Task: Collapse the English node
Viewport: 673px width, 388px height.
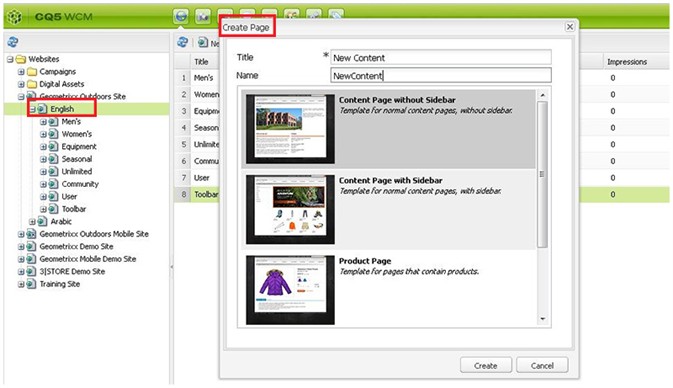Action: point(32,109)
